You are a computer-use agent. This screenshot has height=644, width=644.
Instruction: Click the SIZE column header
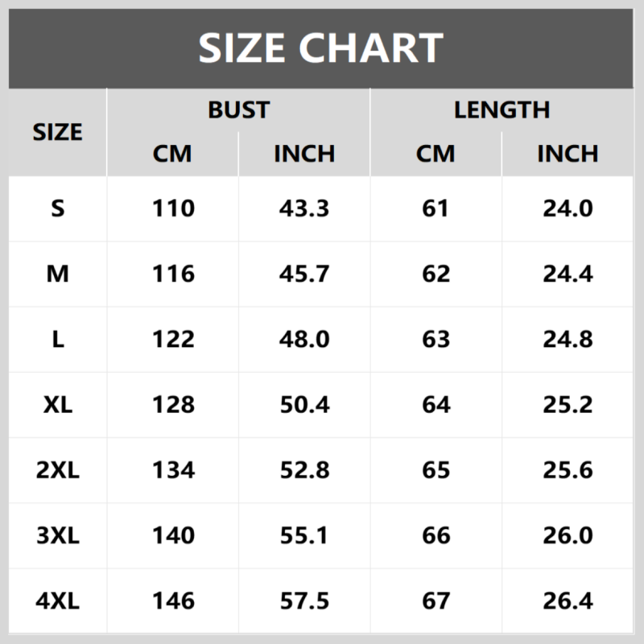coord(58,132)
